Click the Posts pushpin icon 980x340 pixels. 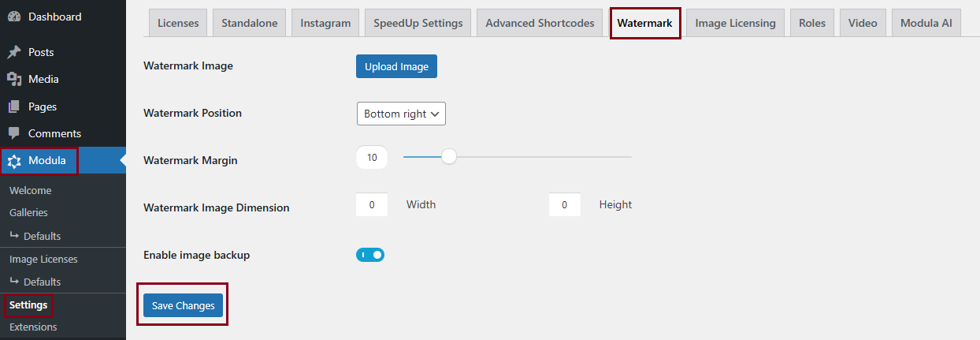click(14, 52)
